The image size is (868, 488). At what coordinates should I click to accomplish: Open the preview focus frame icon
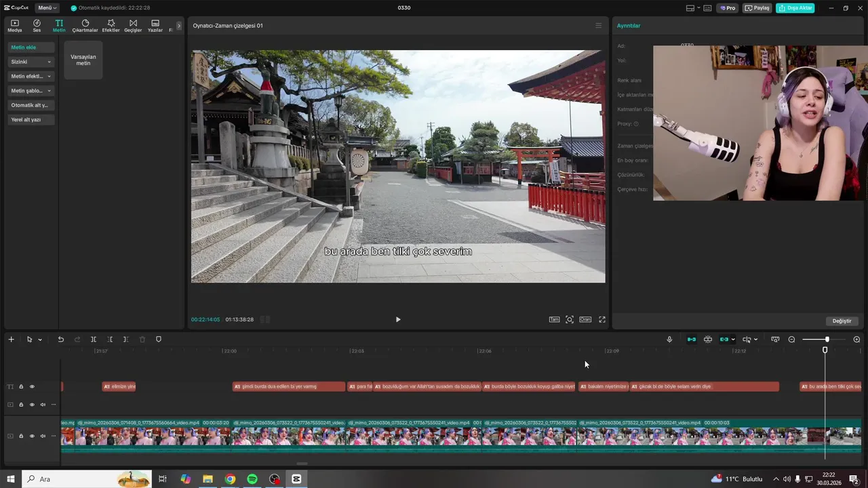pos(570,319)
